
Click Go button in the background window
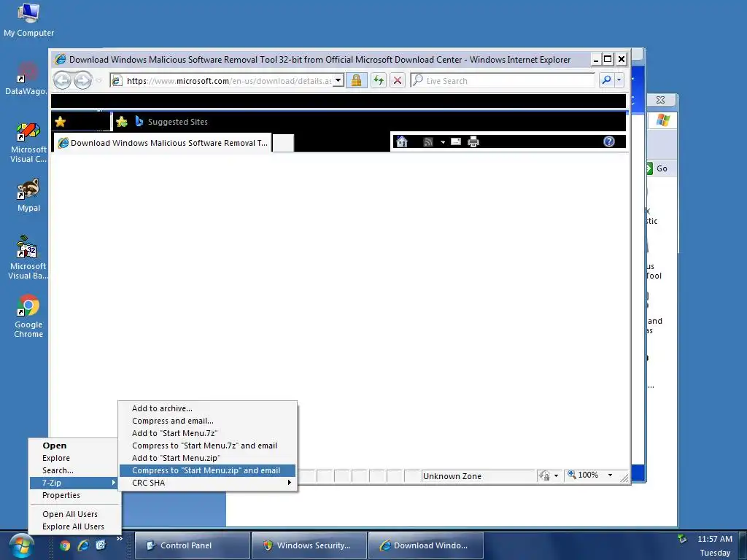click(661, 168)
